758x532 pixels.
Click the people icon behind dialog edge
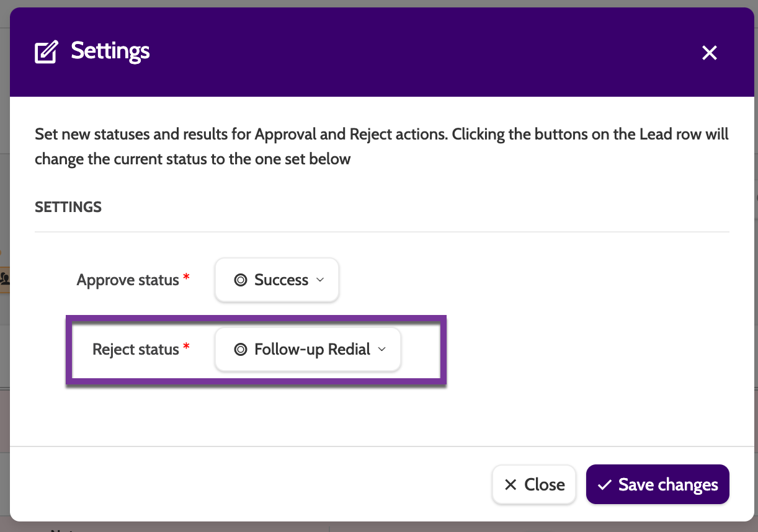pyautogui.click(x=4, y=278)
